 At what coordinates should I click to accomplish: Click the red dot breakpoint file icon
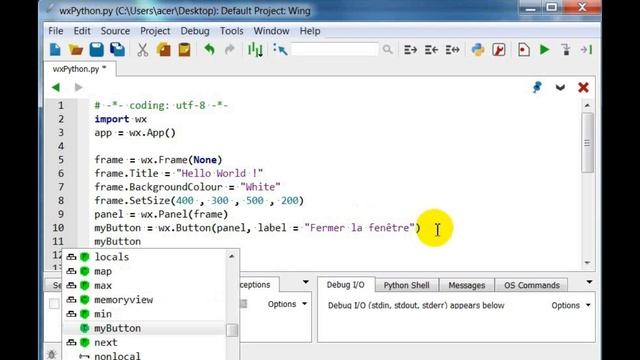(524, 50)
